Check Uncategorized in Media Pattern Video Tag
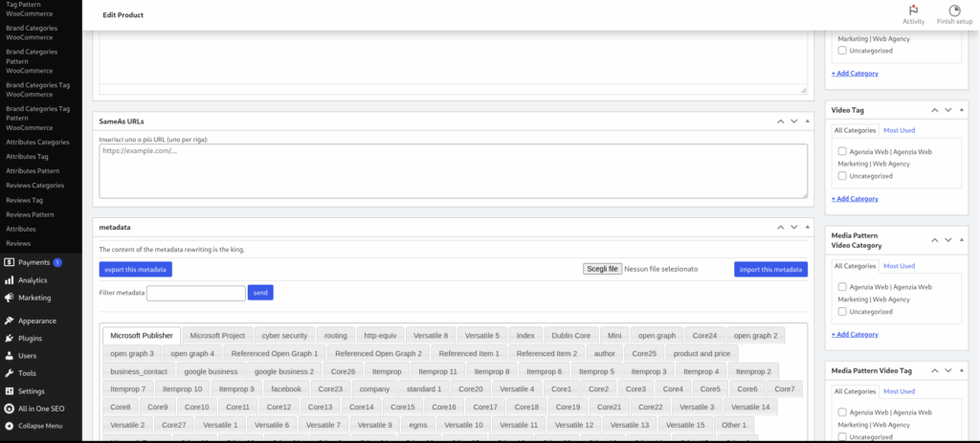980x443 pixels. (x=842, y=436)
